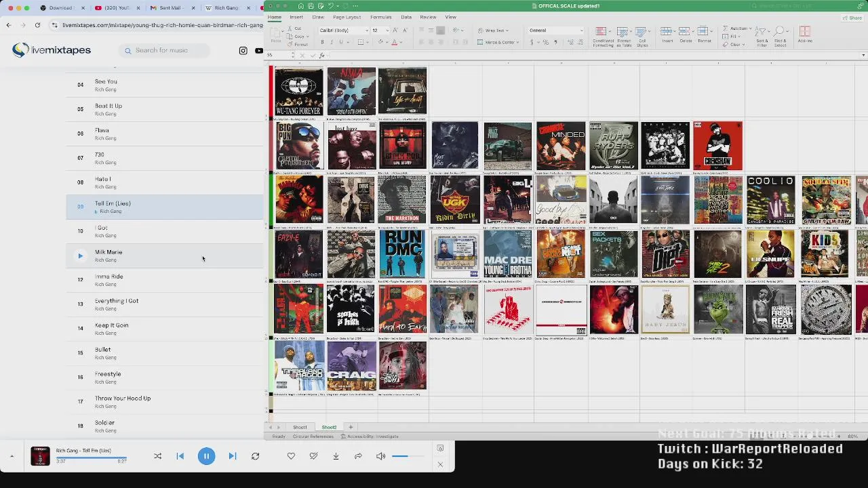Open the Page Layout ribbon tab
Screen dimensions: 868x488
coord(347,17)
